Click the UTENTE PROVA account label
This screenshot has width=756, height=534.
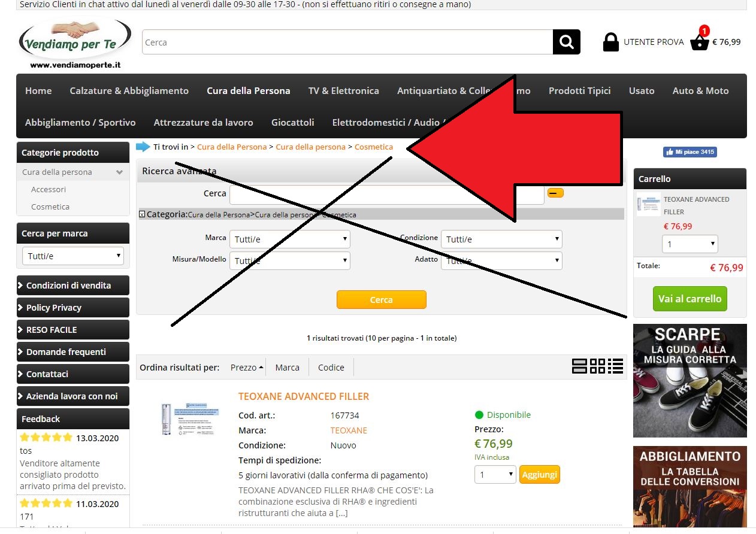click(654, 42)
